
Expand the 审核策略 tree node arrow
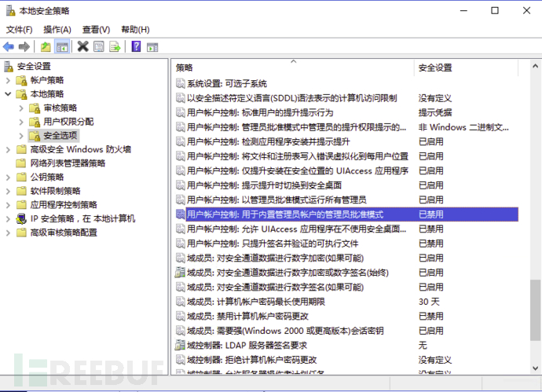(x=21, y=108)
